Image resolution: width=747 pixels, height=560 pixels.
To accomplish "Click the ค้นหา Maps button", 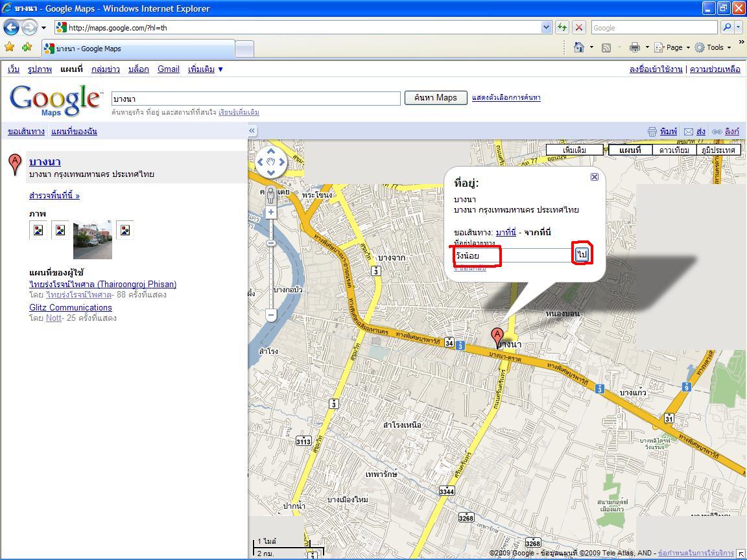I will [436, 98].
